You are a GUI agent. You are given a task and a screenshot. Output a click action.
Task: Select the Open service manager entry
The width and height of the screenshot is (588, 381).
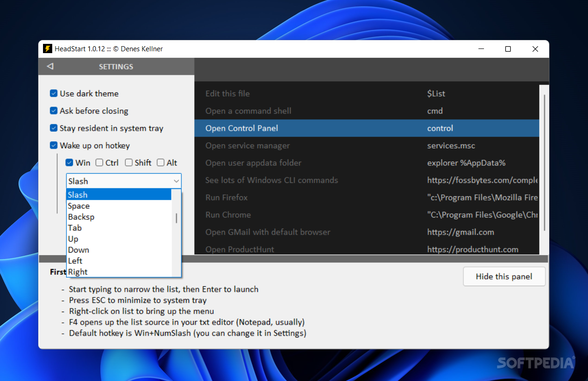pyautogui.click(x=367, y=145)
